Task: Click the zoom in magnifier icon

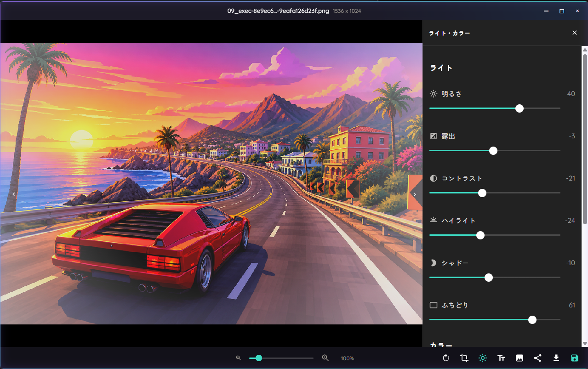Action: coord(325,358)
